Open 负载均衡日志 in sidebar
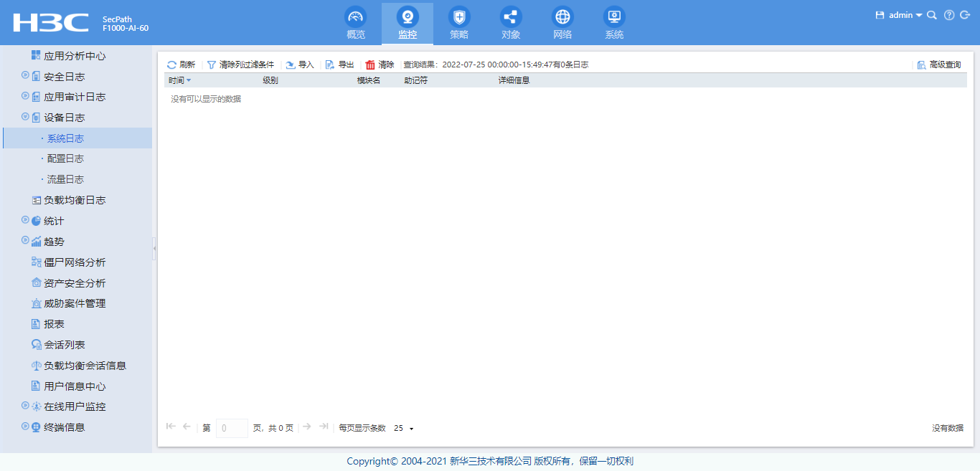980x471 pixels. tap(75, 200)
